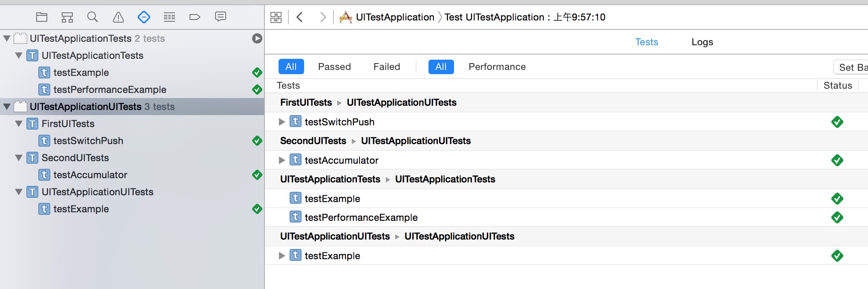Open the Project navigator folder icon
Viewport: 868px width, 289px height.
point(42,17)
